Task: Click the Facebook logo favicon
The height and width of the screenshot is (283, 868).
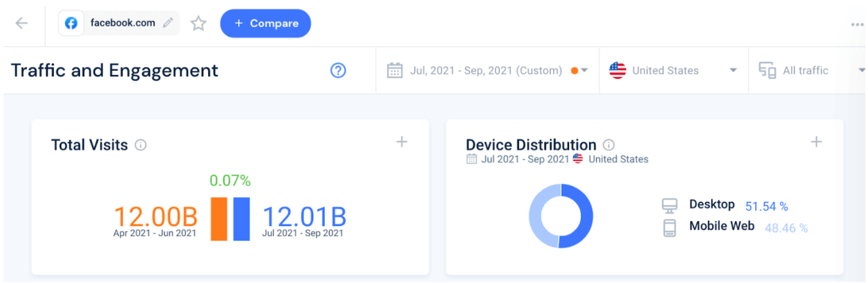Action: click(x=71, y=23)
